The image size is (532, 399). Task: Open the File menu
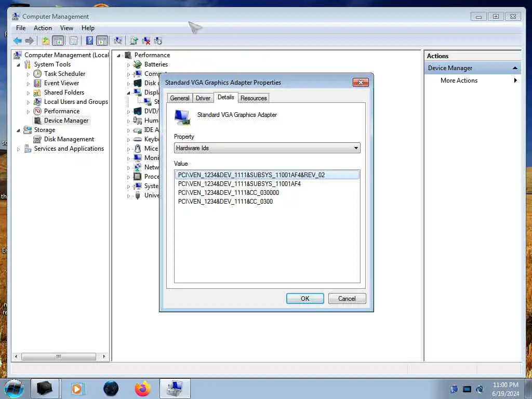(x=21, y=28)
